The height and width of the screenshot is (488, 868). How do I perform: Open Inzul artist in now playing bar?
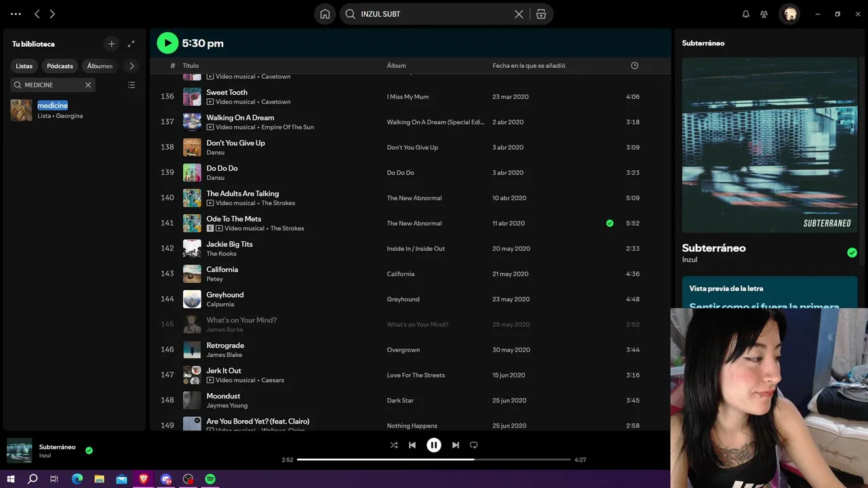(x=45, y=455)
